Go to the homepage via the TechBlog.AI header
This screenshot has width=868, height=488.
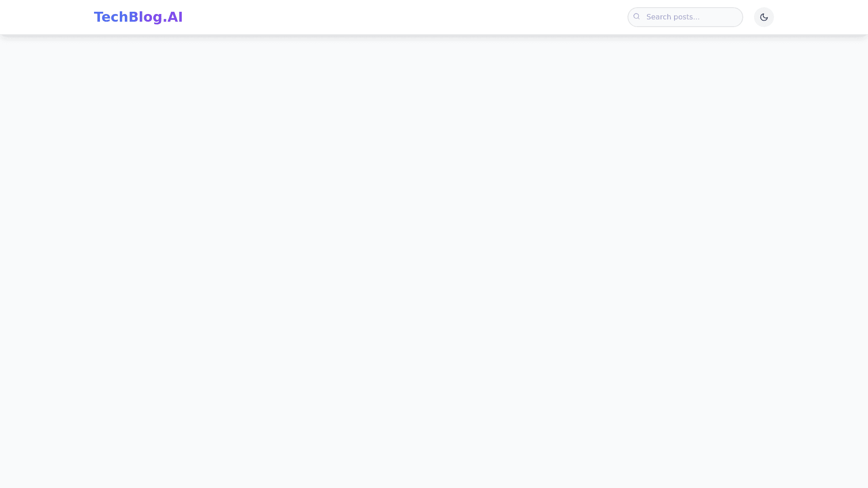coord(138,17)
